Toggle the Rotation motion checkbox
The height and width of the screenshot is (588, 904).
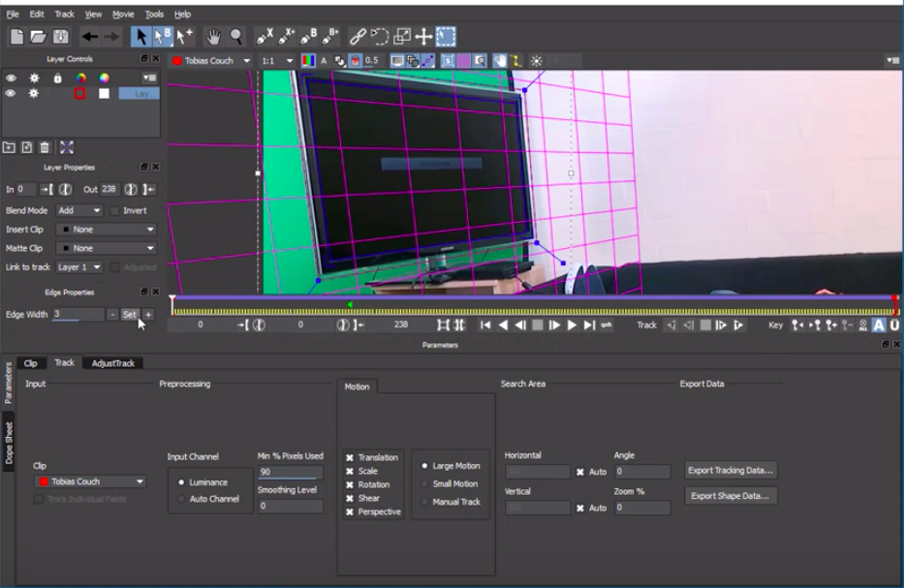(x=350, y=484)
